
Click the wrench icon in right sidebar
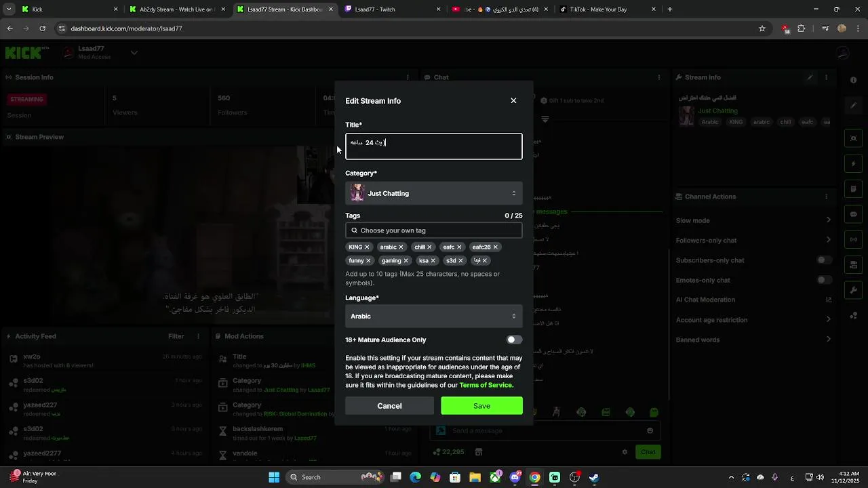pyautogui.click(x=854, y=290)
